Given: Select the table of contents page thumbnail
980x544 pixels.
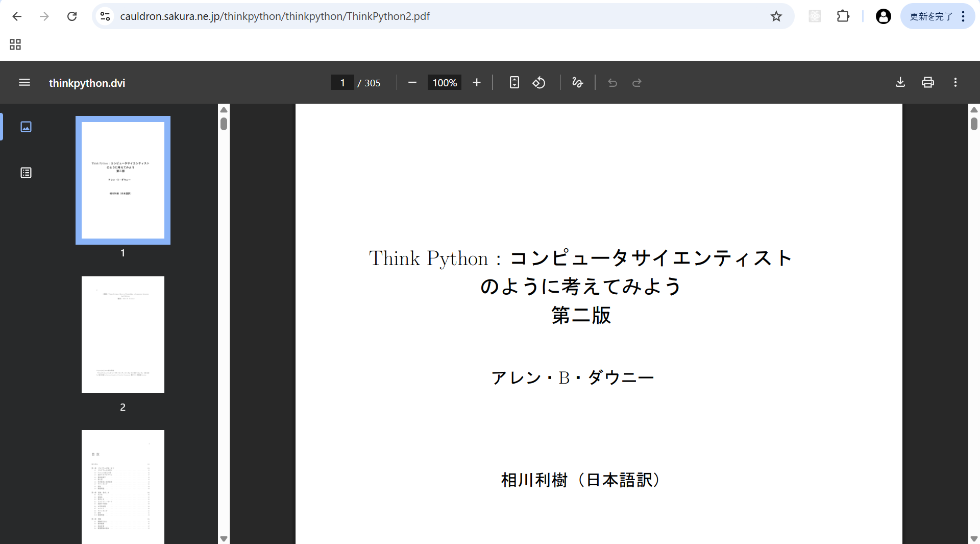Looking at the screenshot, I should point(123,487).
